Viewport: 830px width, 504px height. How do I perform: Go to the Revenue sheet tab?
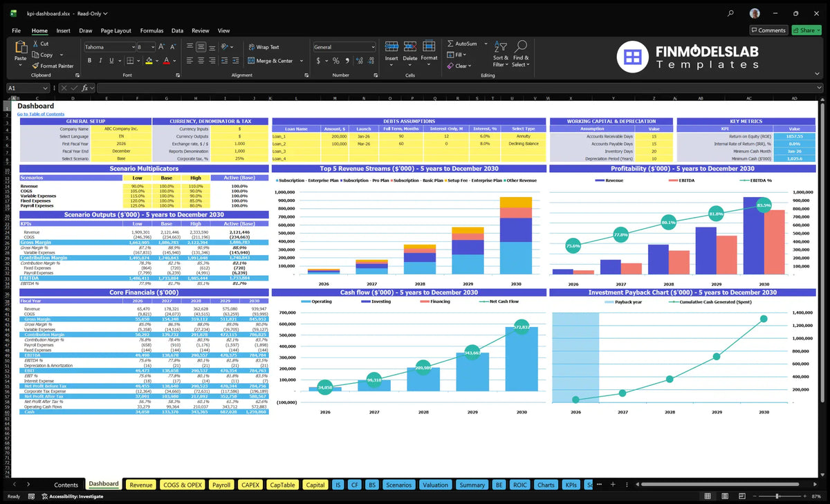tap(140, 485)
